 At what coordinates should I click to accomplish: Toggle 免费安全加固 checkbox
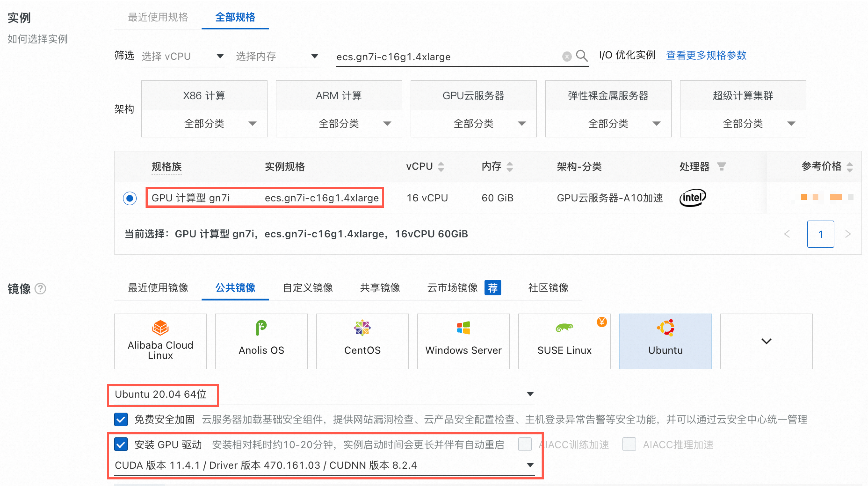(x=121, y=419)
